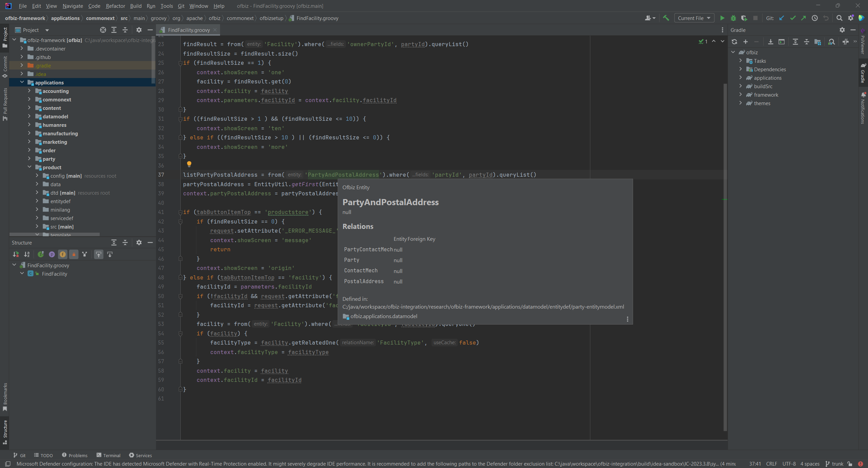Image resolution: width=868 pixels, height=468 pixels.
Task: Toggle Bookmarks tool window stripe
Action: pyautogui.click(x=5, y=397)
